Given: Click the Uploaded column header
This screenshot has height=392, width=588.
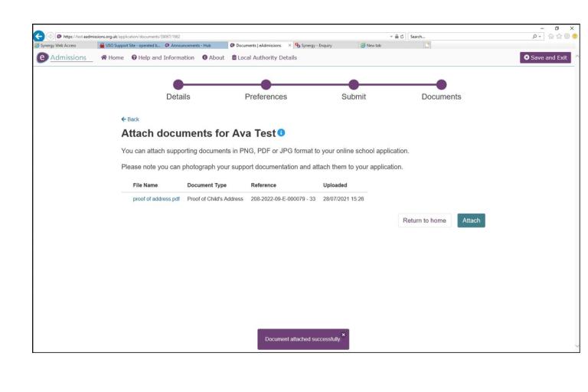Looking at the screenshot, I should coord(335,185).
